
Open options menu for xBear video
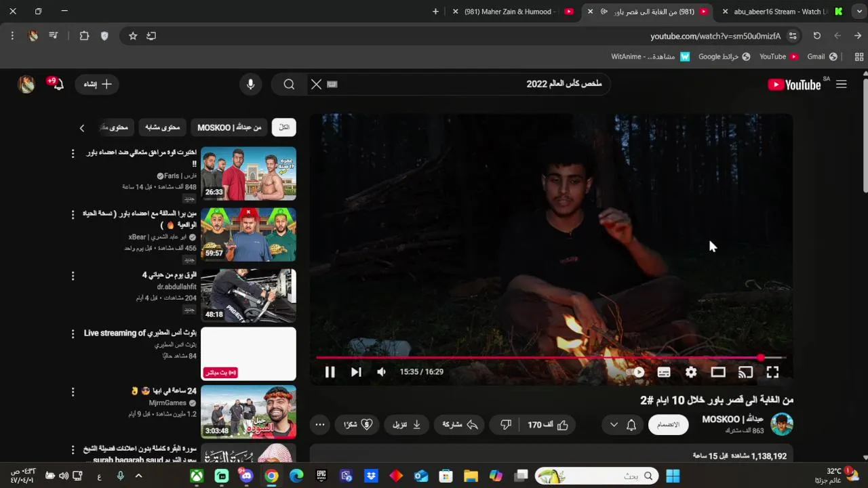pos(73,215)
